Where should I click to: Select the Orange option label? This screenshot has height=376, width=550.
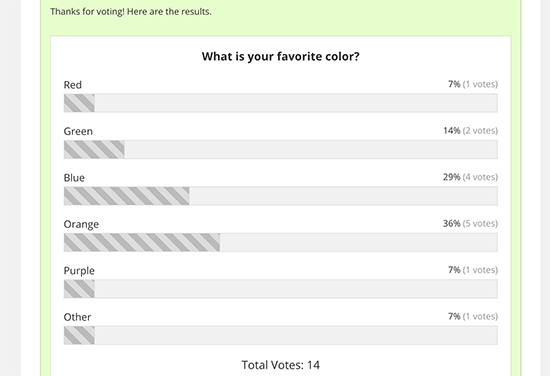pos(81,224)
